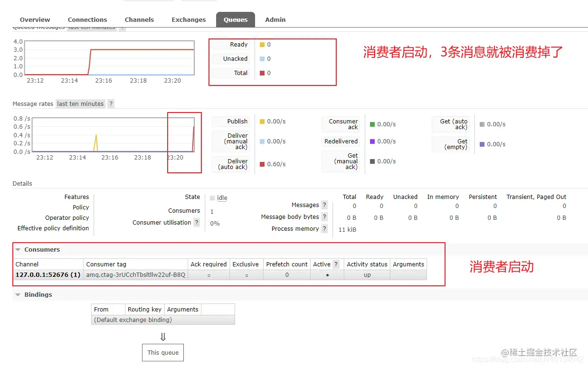Click the green Consumer ack swatch
Viewport: 588px width, 368px height.
click(372, 124)
